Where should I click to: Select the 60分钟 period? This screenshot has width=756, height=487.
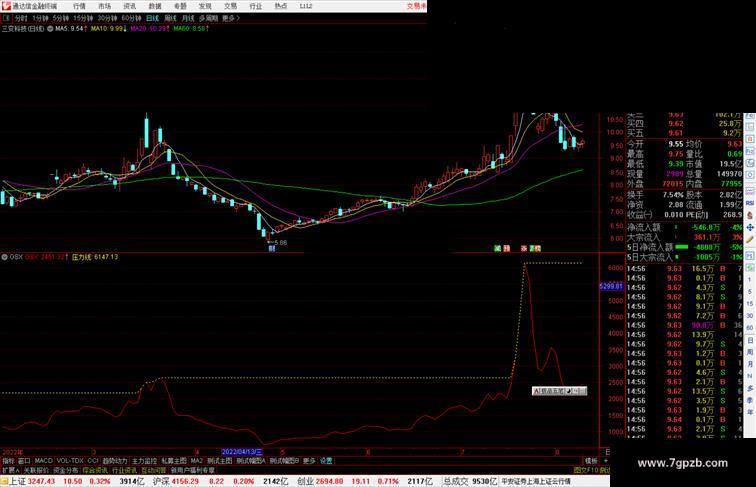click(x=131, y=18)
